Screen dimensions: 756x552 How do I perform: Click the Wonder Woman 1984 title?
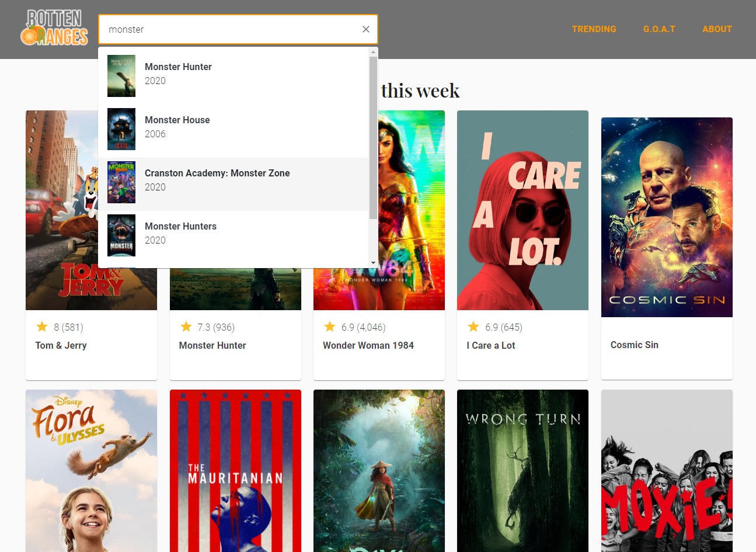click(x=368, y=345)
